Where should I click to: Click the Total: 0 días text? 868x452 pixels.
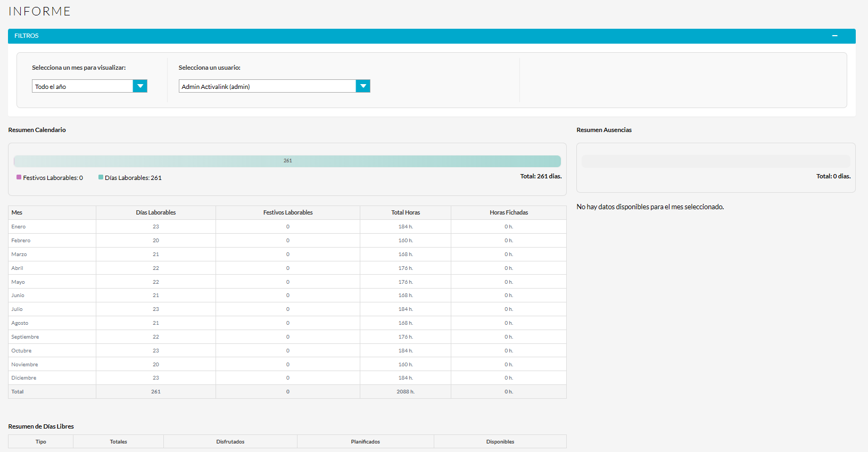[x=833, y=176]
